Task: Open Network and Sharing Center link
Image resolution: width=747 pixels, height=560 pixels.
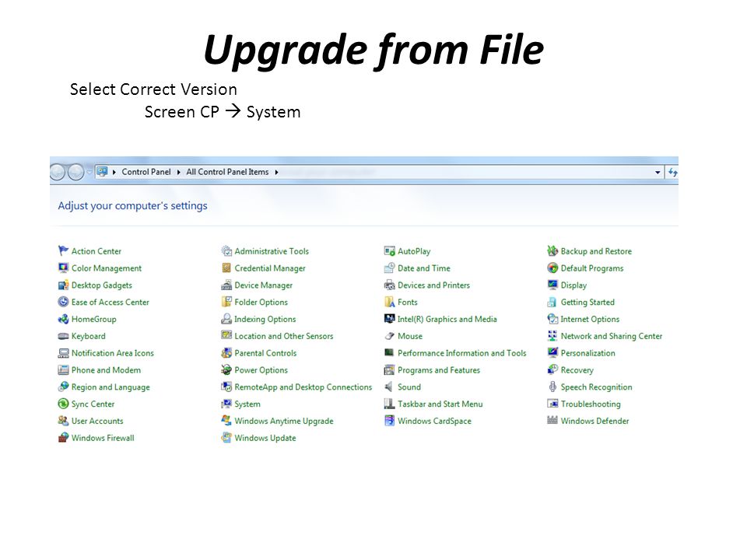Action: [x=612, y=336]
